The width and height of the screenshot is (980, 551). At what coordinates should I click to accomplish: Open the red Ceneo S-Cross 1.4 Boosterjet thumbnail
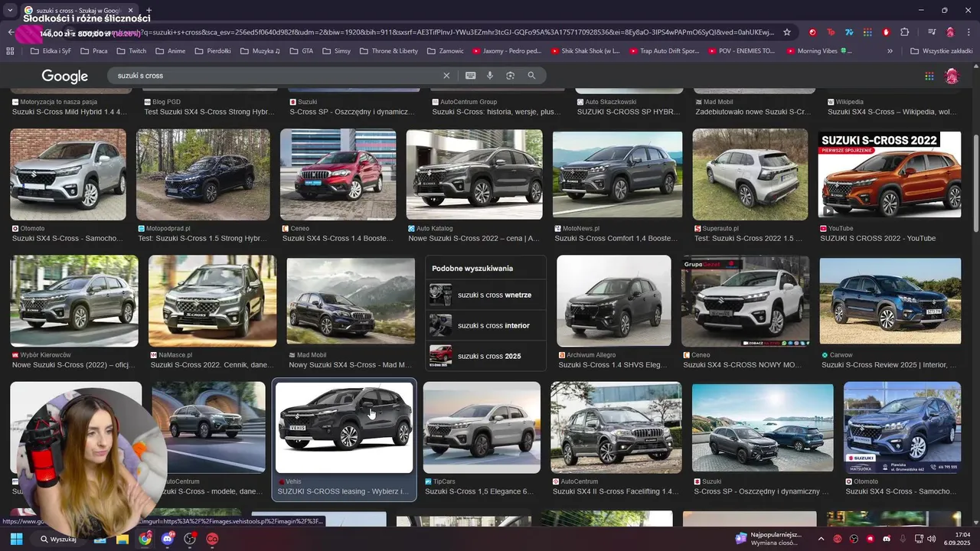(x=338, y=174)
